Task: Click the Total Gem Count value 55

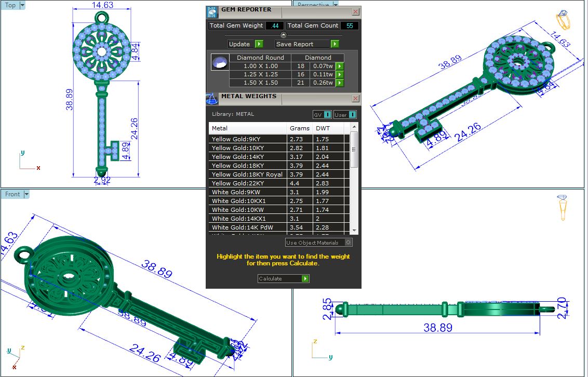Action: (350, 25)
